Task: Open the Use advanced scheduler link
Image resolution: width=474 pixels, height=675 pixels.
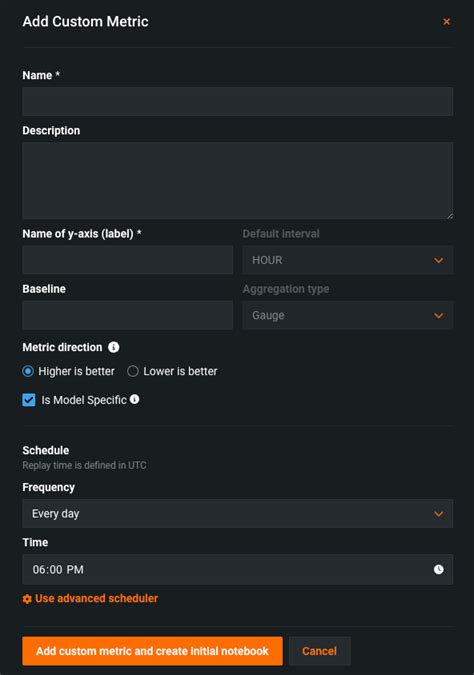Action: coord(96,598)
